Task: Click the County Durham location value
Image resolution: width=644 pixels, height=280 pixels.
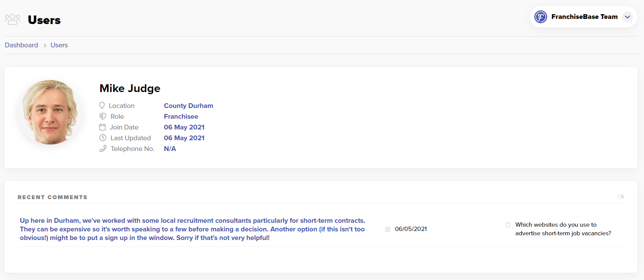Action: (x=188, y=106)
